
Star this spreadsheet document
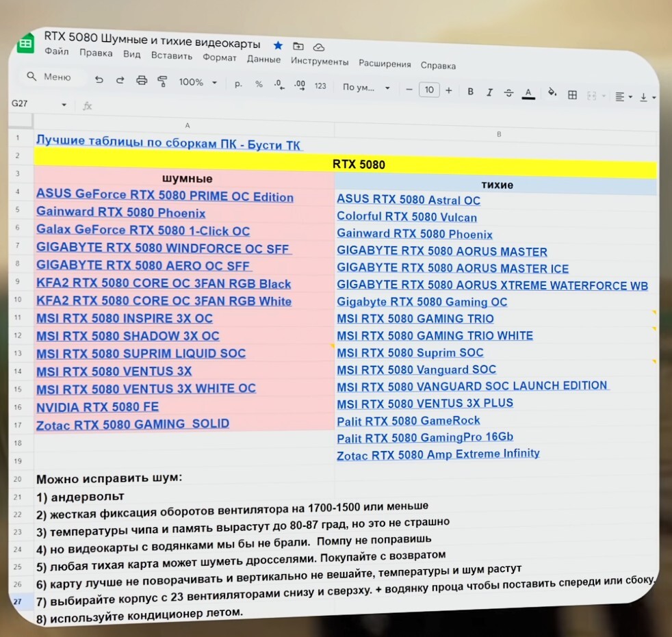click(x=278, y=45)
